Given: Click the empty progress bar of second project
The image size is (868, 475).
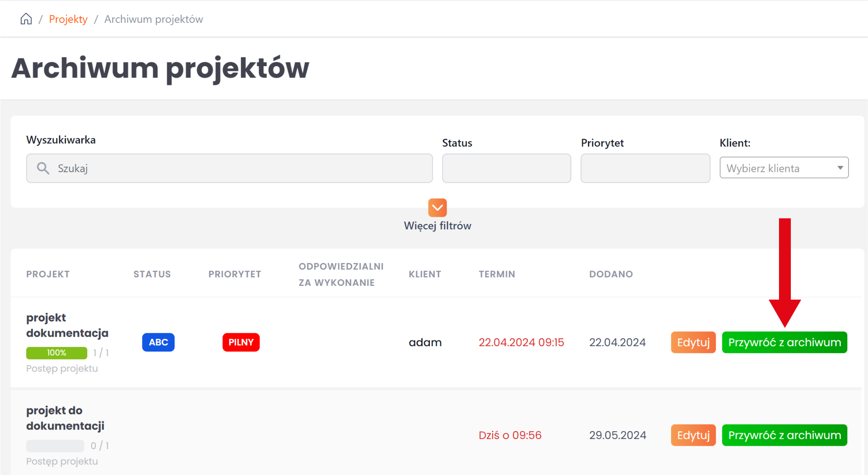Looking at the screenshot, I should [x=55, y=446].
